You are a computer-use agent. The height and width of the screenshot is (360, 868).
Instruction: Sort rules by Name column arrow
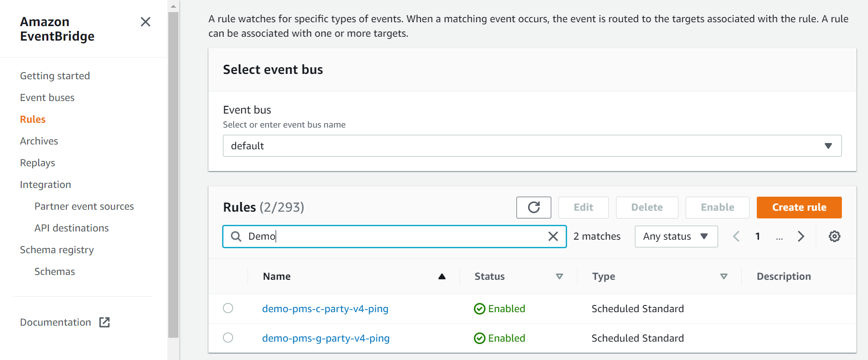[441, 276]
